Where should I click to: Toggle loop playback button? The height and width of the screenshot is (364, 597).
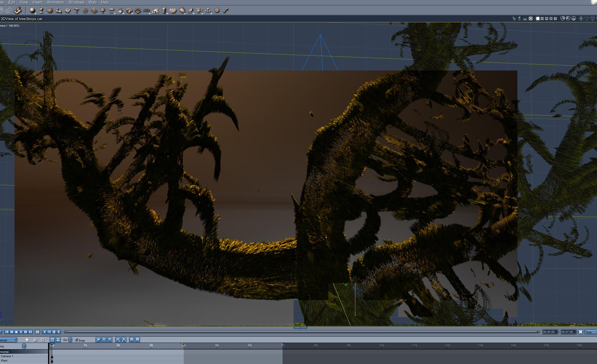click(37, 332)
